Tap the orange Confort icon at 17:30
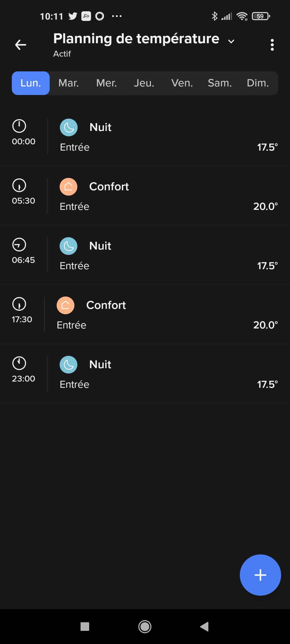The height and width of the screenshot is (644, 290). tap(66, 305)
